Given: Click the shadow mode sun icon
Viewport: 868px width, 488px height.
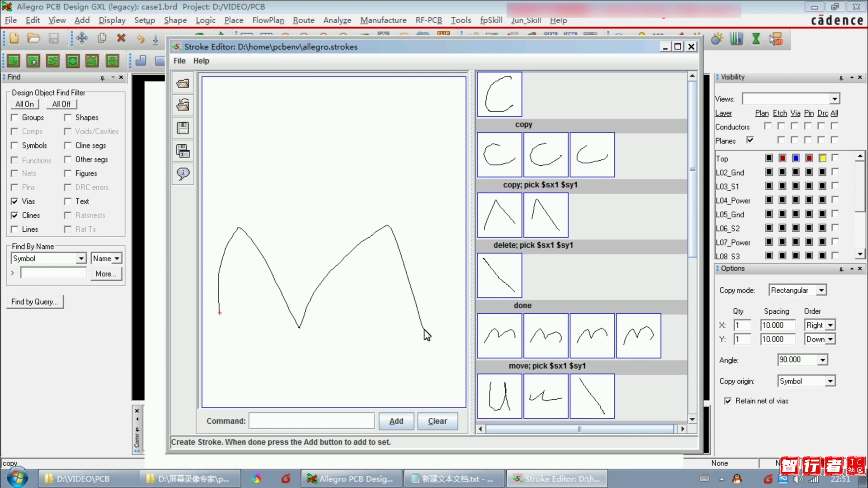Looking at the screenshot, I should pos(717,39).
